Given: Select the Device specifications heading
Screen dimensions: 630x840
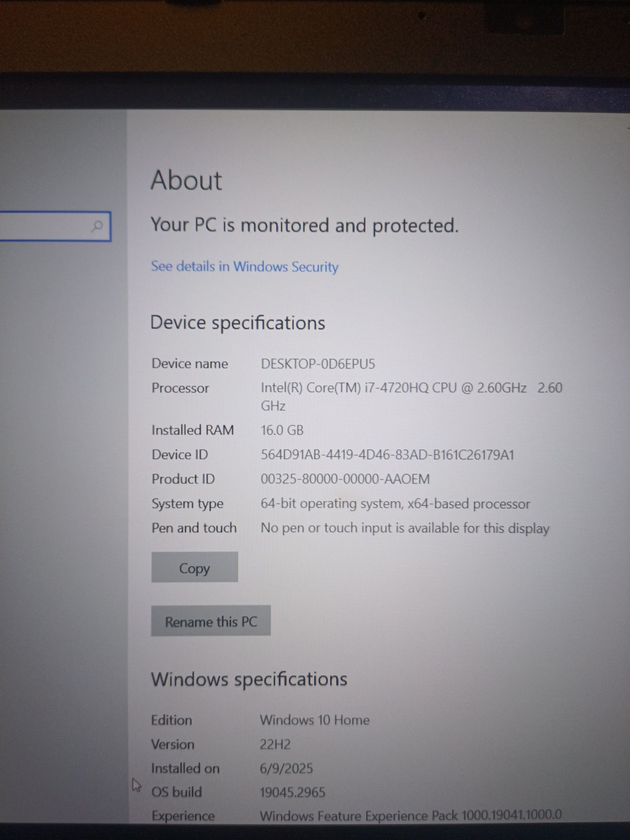Looking at the screenshot, I should pos(238,323).
